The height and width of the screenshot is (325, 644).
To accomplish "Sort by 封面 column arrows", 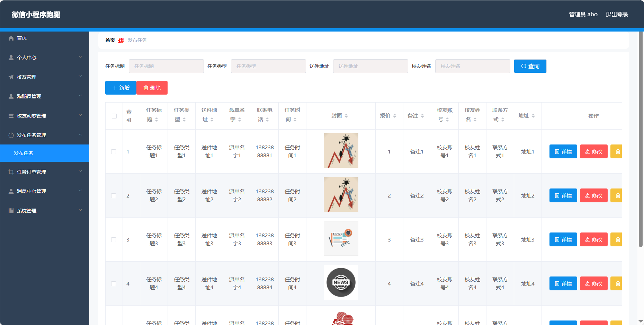I will click(346, 116).
